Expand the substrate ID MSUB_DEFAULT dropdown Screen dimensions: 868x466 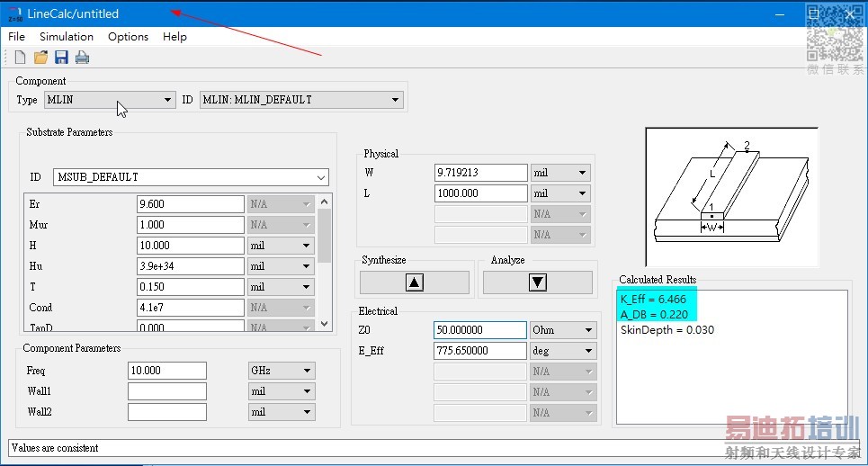(191, 177)
